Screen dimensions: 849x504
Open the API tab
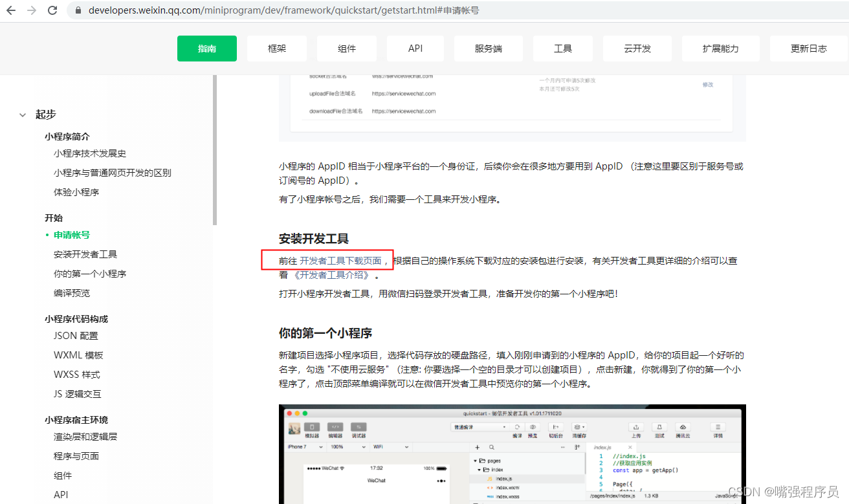pos(415,49)
